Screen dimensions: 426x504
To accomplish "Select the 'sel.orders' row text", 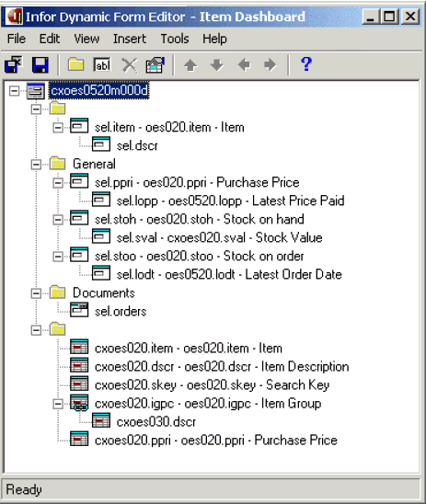I will (x=121, y=312).
